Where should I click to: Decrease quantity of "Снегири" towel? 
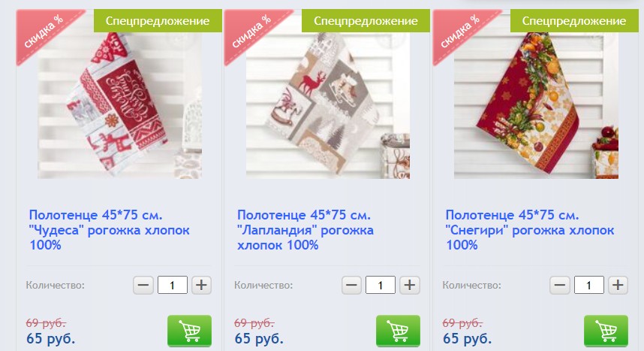click(x=560, y=285)
